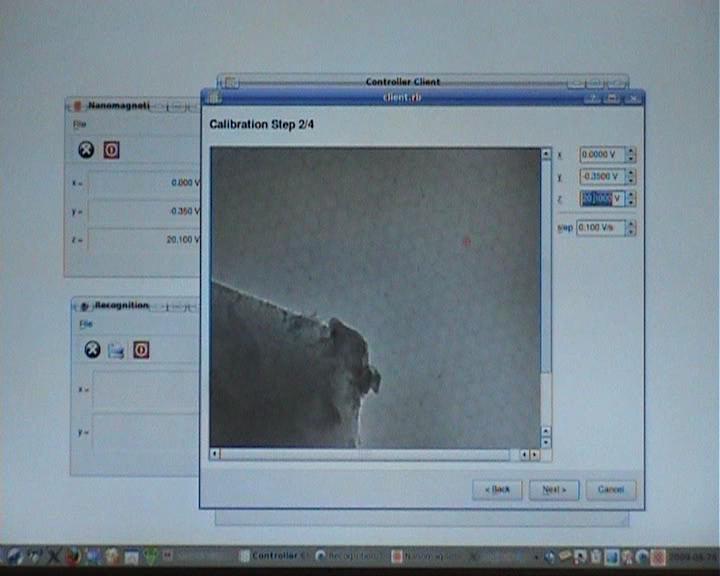Launch Firefox from the panel
This screenshot has width=720, height=576.
pyautogui.click(x=73, y=556)
